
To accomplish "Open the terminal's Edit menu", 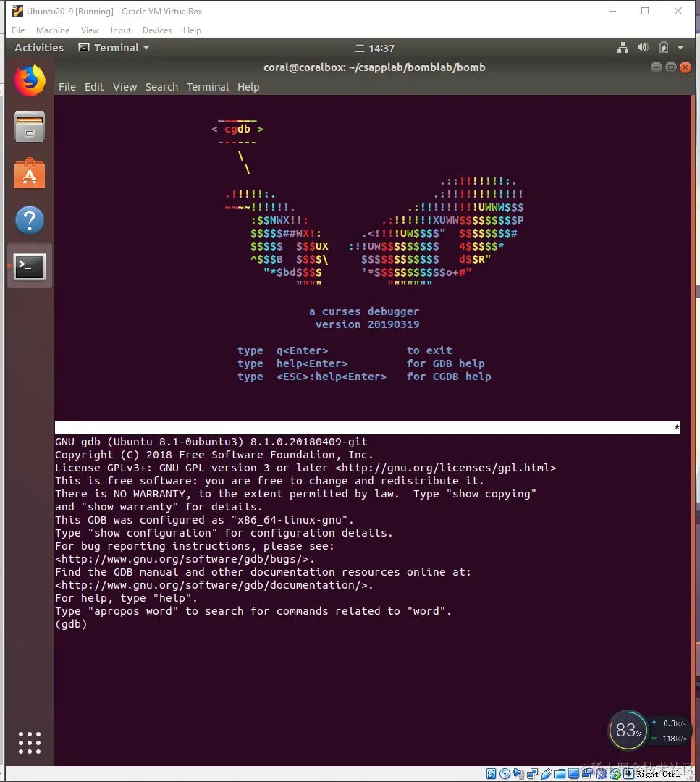I will tap(94, 87).
